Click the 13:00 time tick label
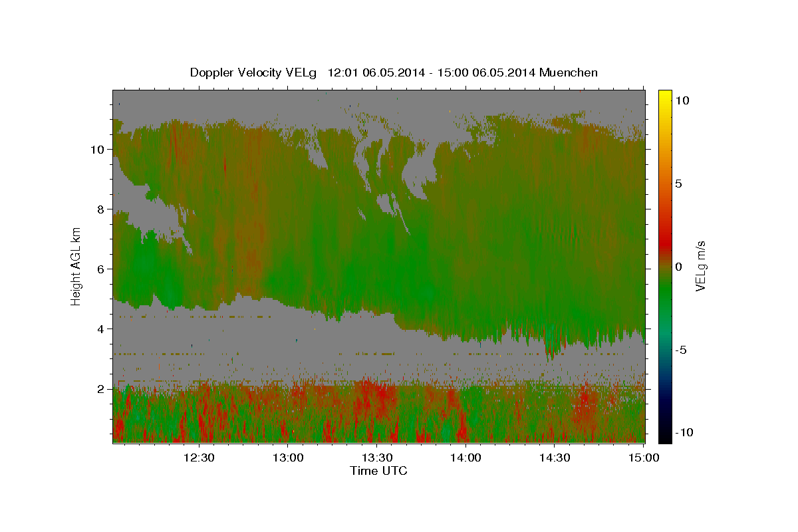Image resolution: width=798 pixels, height=532 pixels. point(288,458)
